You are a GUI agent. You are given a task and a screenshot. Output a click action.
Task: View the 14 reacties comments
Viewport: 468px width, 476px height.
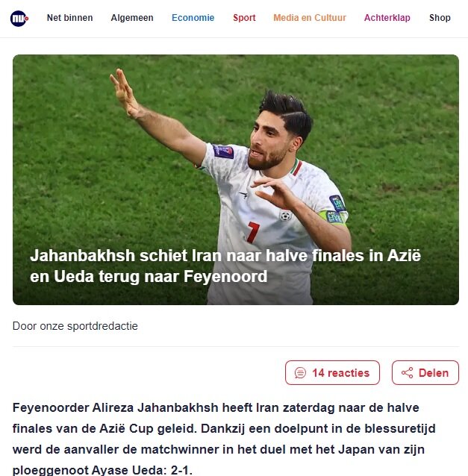332,373
